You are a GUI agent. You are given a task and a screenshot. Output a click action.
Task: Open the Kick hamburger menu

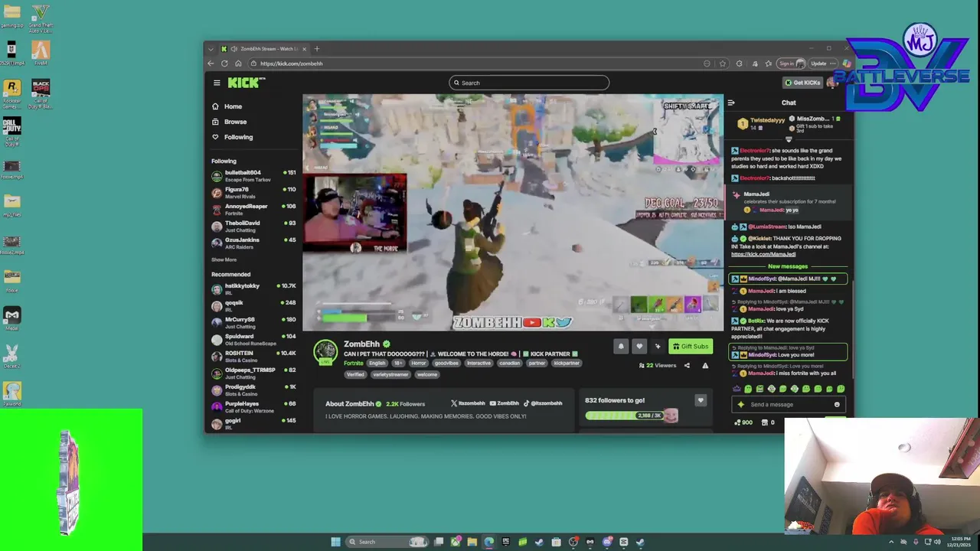[x=217, y=83]
